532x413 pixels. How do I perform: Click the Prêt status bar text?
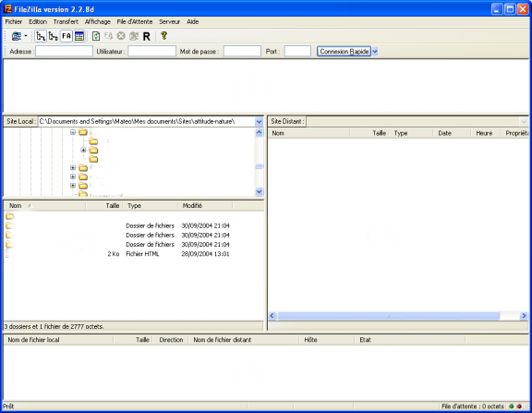point(8,407)
